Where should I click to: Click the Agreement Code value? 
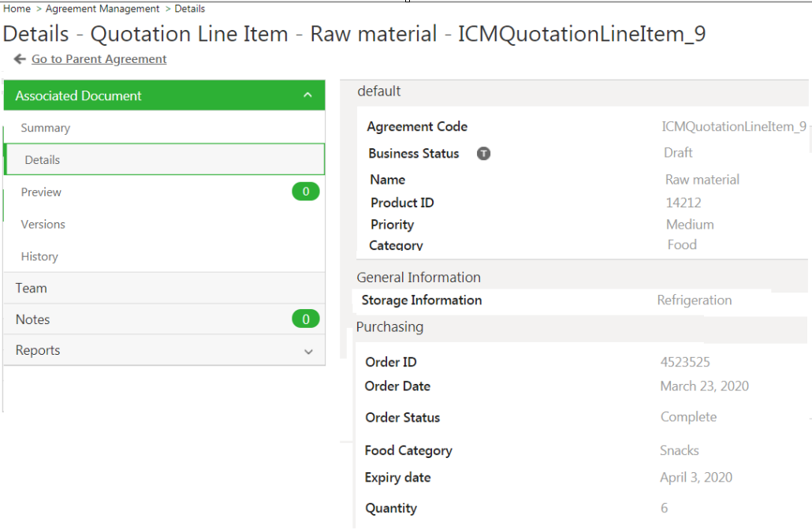tap(733, 126)
